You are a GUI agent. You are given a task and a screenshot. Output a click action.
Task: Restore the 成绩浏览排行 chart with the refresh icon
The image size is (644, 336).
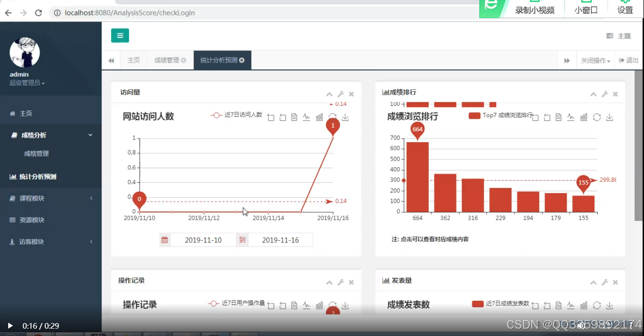point(597,117)
